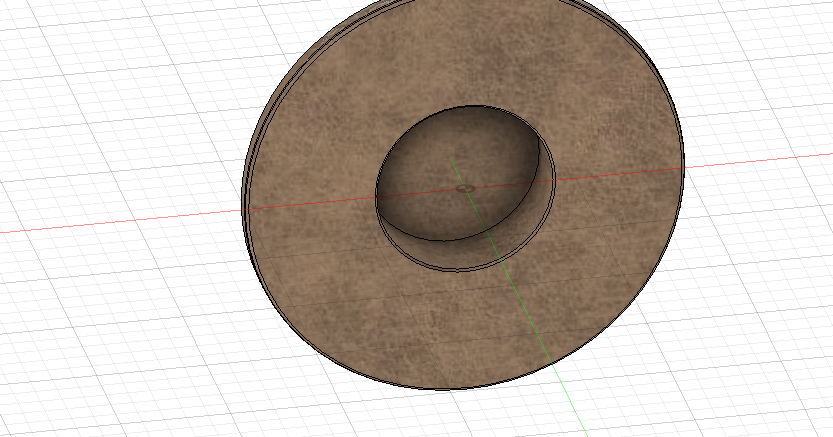Select the disc's outer circular edge at bottom
833x437 pixels.
[x=450, y=388]
